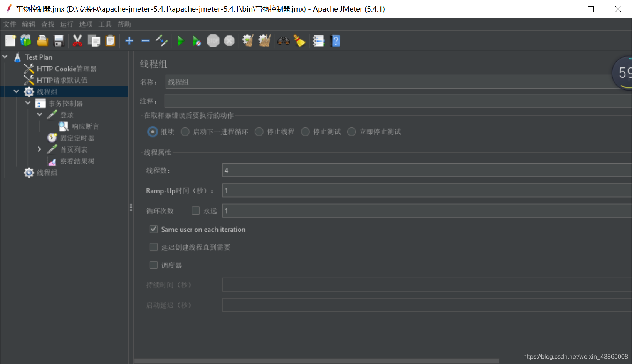The width and height of the screenshot is (632, 364).
Task: Select 停止测试 radio option
Action: 305,132
